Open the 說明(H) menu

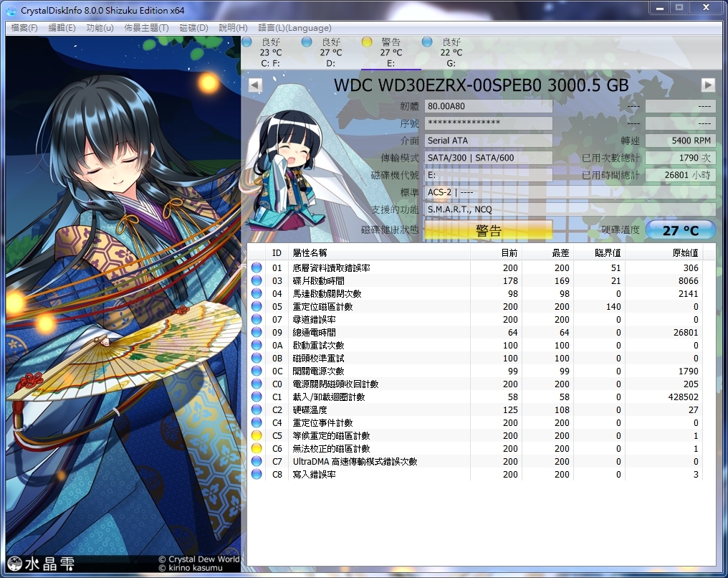[x=233, y=28]
